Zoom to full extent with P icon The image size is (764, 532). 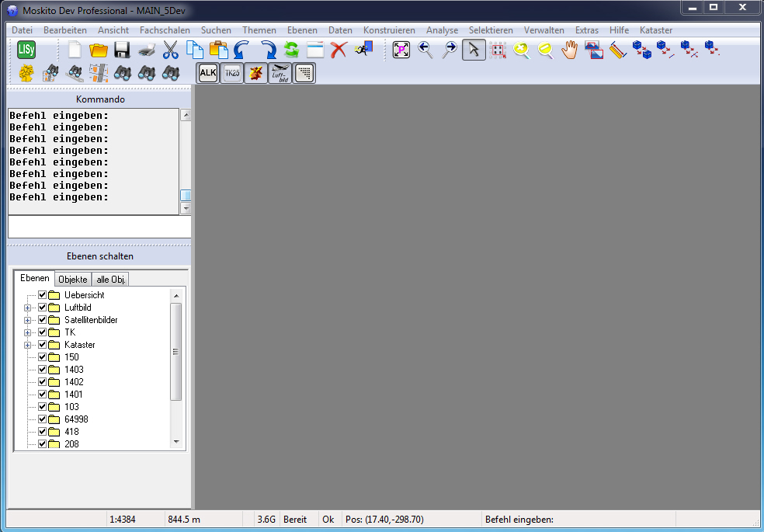click(401, 50)
